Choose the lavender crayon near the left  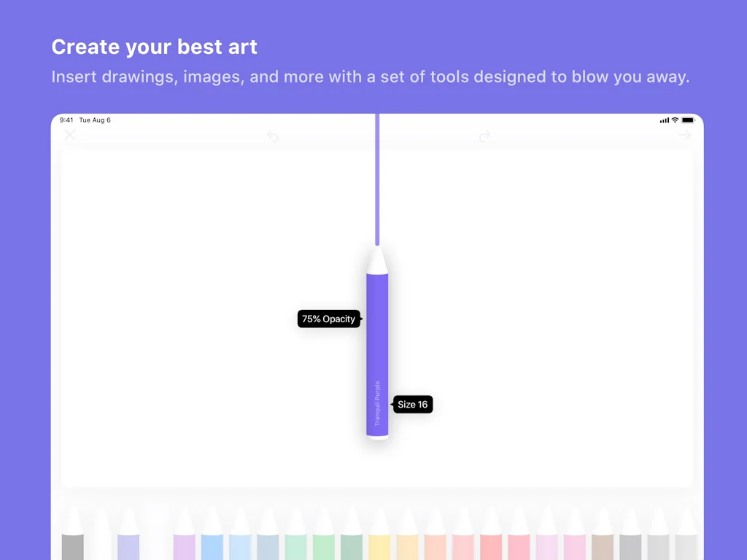click(128, 540)
